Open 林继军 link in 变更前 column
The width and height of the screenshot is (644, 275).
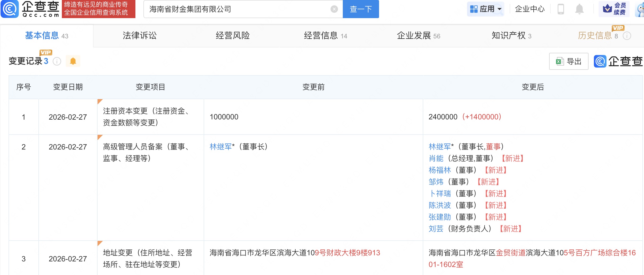click(x=220, y=147)
